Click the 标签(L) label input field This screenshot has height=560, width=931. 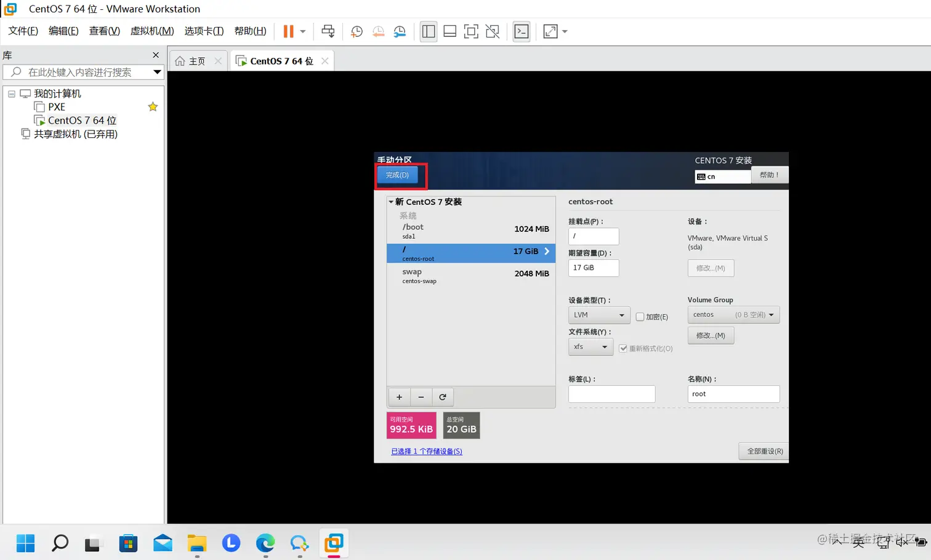click(x=611, y=394)
